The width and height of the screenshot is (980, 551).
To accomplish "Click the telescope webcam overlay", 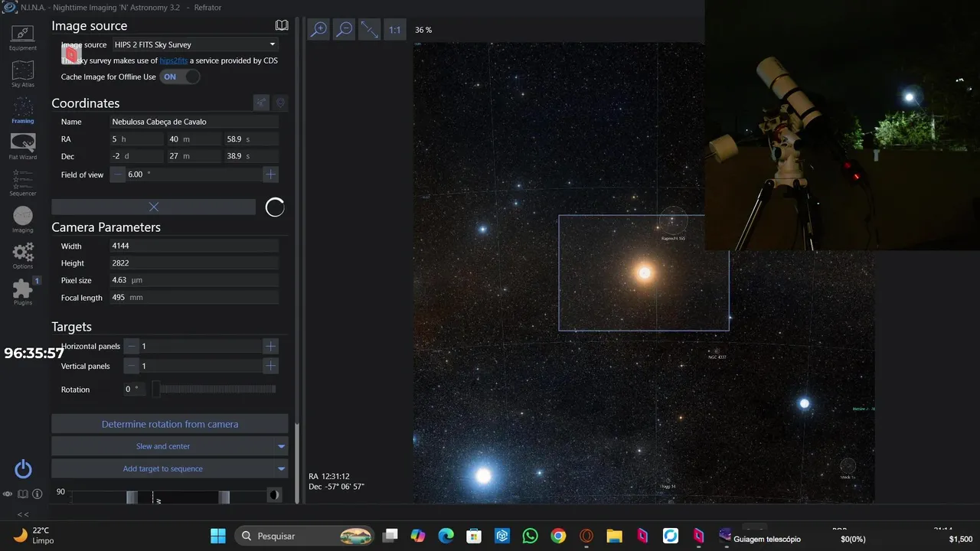I will point(842,125).
